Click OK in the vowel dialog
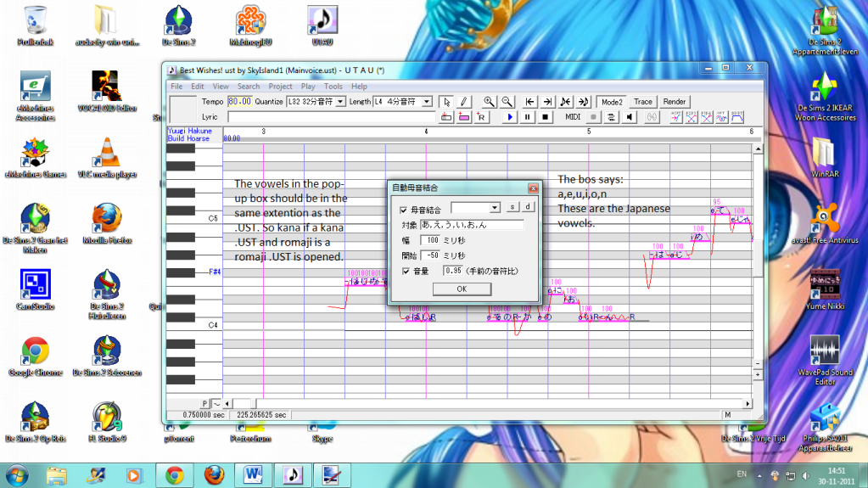 461,289
